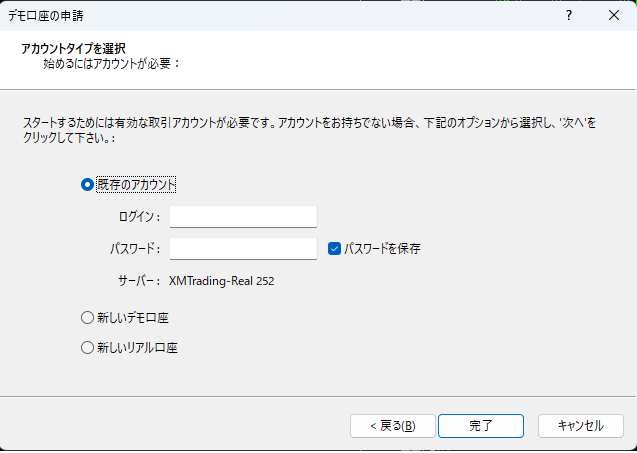The width and height of the screenshot is (637, 453).
Task: Click the XMTrading-Real 252 server name
Action: (x=222, y=281)
